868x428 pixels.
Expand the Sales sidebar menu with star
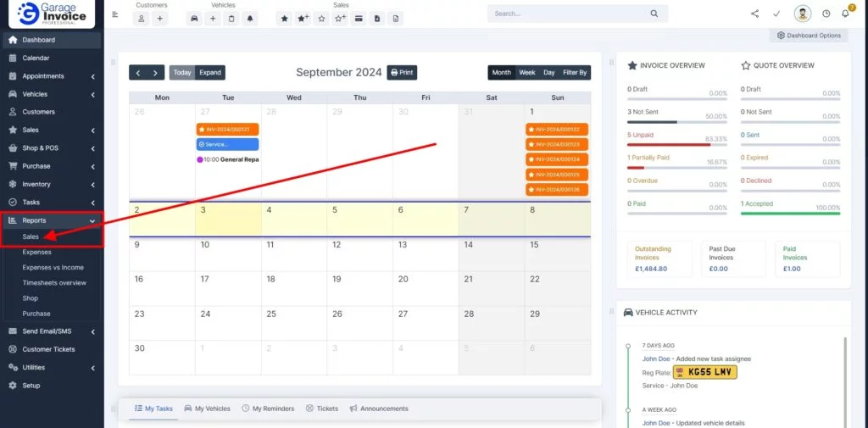(52, 131)
